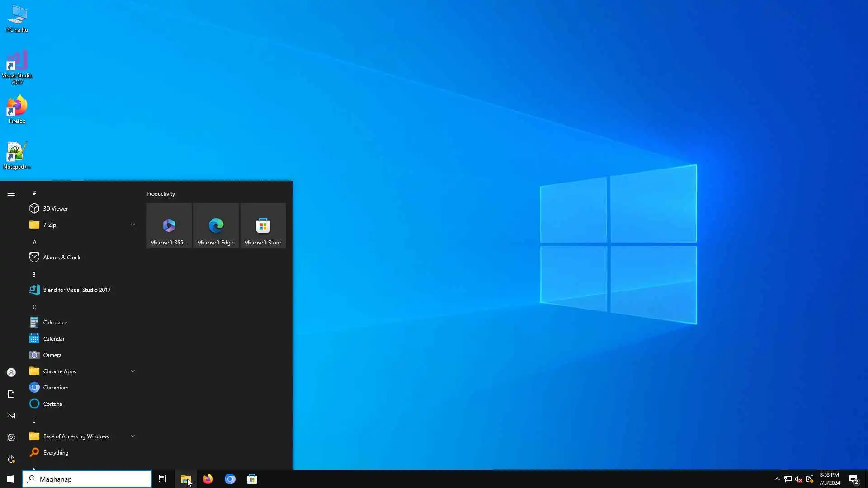
Task: Launch Microsoft Edge tile
Action: click(216, 225)
